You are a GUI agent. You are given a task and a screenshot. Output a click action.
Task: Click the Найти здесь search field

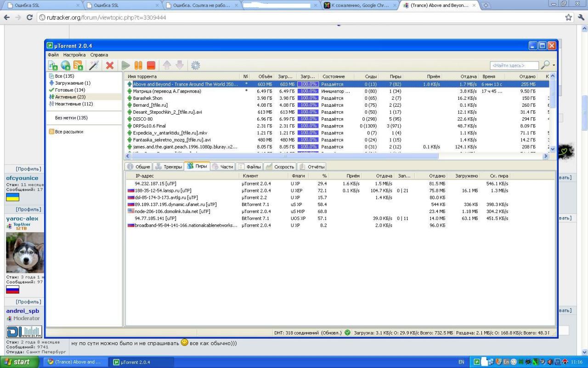pos(514,66)
